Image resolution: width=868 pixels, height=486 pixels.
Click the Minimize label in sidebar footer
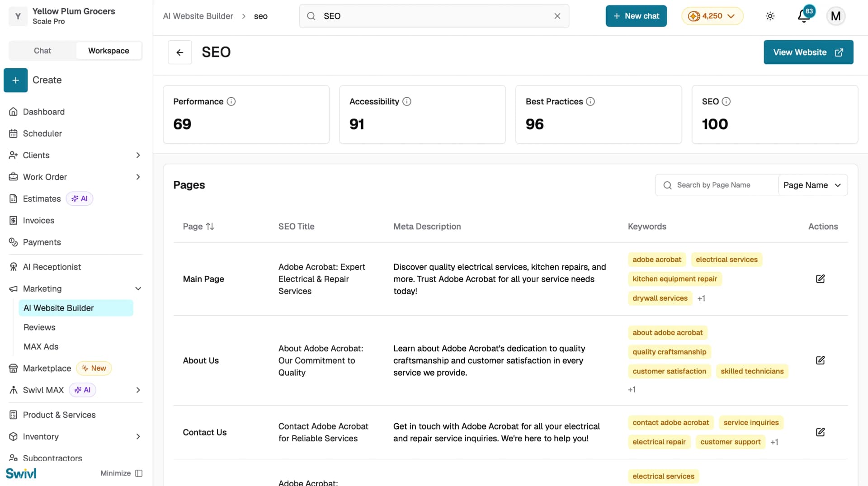point(115,473)
